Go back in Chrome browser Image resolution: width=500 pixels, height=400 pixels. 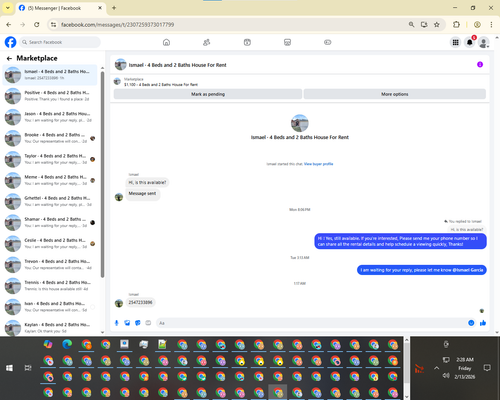click(x=9, y=24)
